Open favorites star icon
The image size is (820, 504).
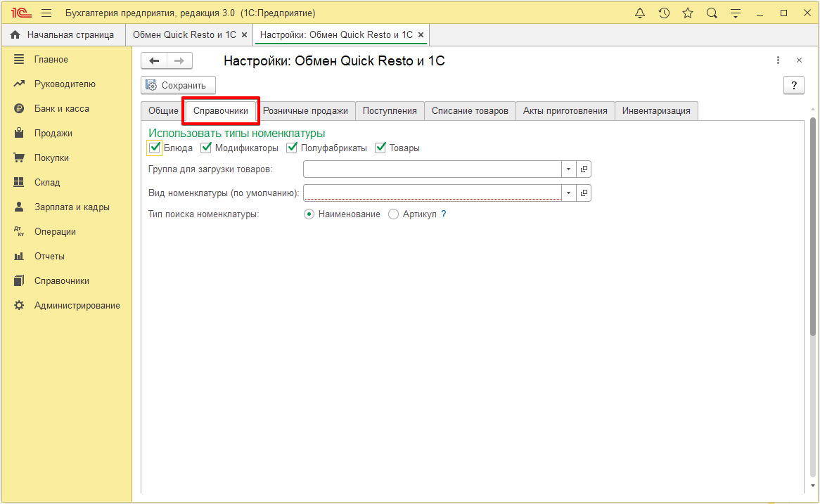coord(688,13)
